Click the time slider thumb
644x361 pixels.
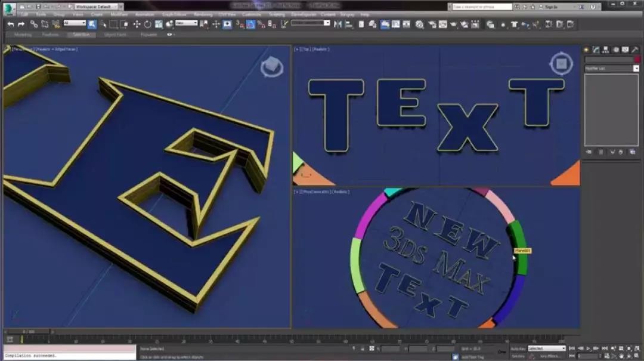tap(29, 331)
